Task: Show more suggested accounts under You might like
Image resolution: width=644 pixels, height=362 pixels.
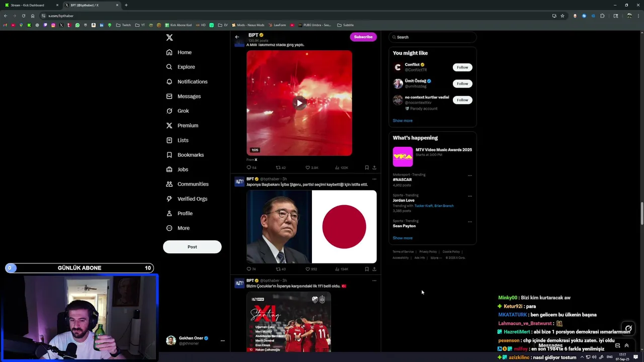Action: tap(403, 121)
